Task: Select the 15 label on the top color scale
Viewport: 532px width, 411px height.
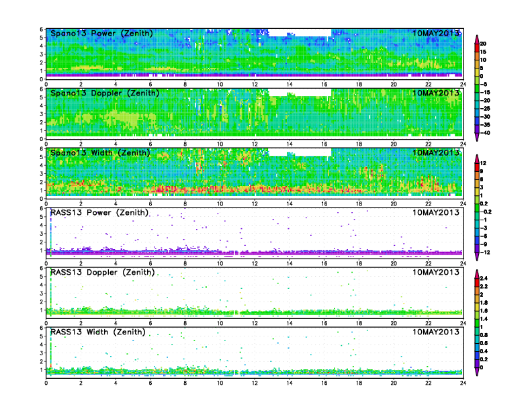Action: coord(483,52)
